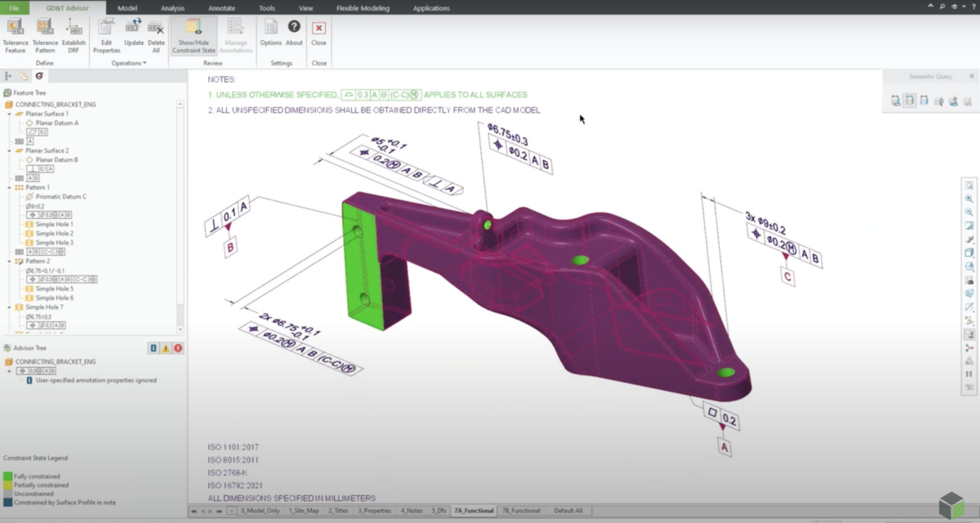Image resolution: width=980 pixels, height=523 pixels.
Task: Select Simple Hole 5 in Feature Tree
Action: coord(54,288)
